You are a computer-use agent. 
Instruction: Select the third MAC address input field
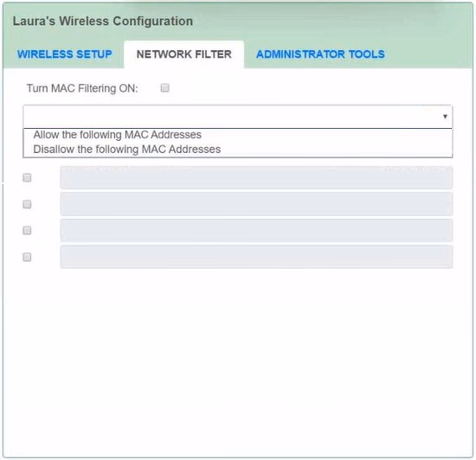coord(256,231)
